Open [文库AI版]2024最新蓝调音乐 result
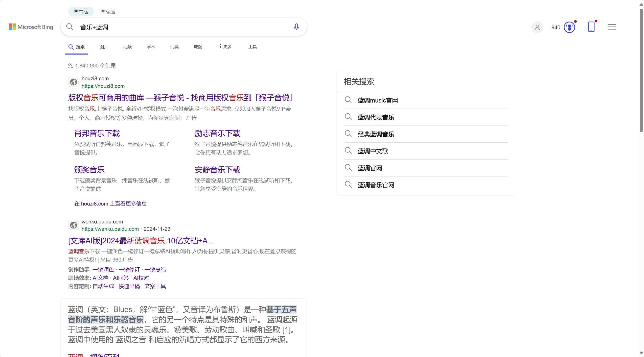Viewport: 644px width, 357px height. (141, 241)
